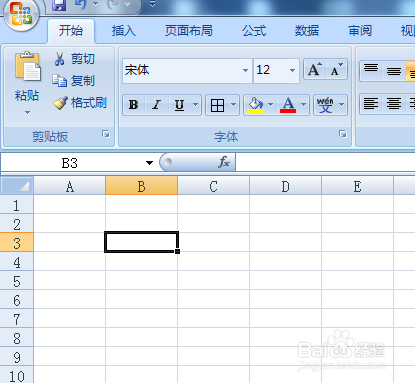Center text horizontally
The width and height of the screenshot is (415, 383).
[394, 104]
